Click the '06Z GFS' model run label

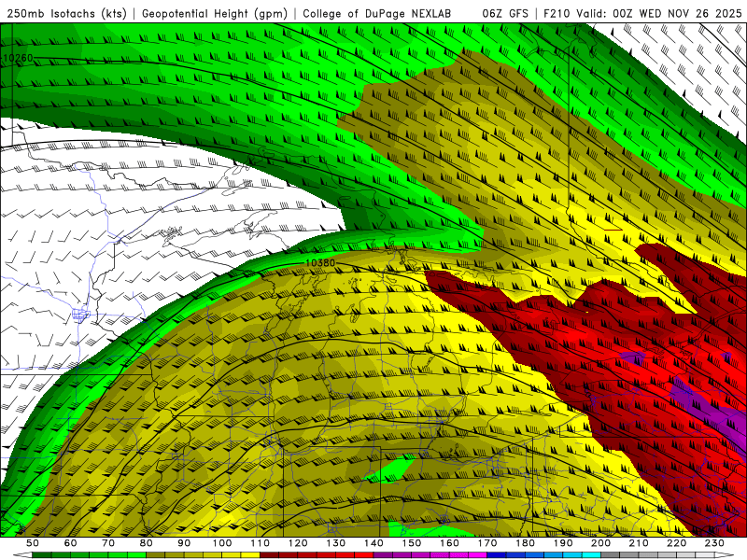tap(505, 14)
